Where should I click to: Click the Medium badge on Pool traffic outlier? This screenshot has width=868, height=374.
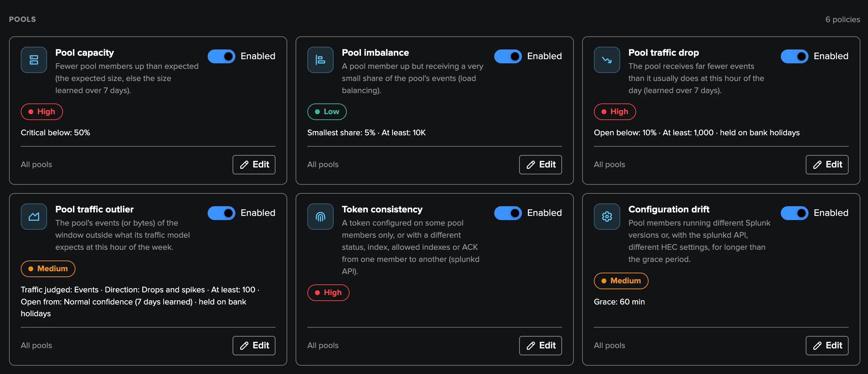[48, 269]
